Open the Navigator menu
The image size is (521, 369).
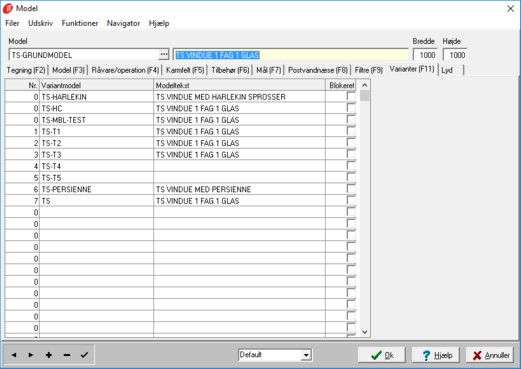tap(123, 23)
